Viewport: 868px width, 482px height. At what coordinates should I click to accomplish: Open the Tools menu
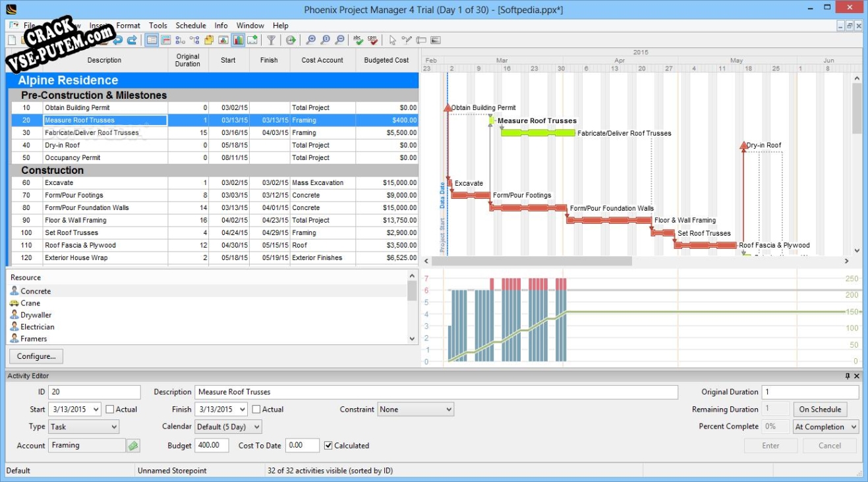pos(158,26)
